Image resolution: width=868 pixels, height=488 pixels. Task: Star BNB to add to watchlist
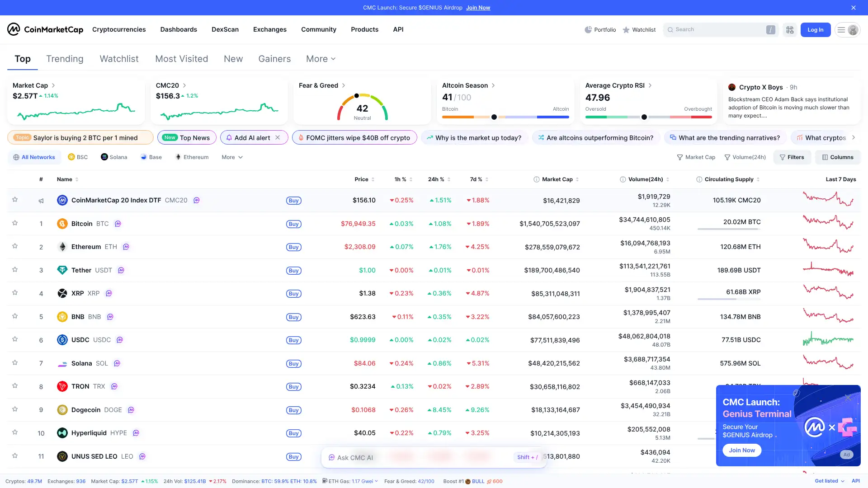(x=15, y=316)
